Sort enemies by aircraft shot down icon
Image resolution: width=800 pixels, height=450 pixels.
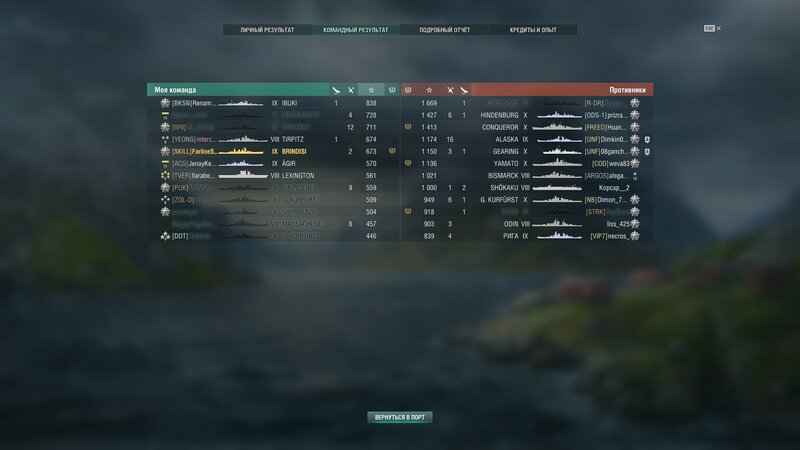tap(464, 90)
